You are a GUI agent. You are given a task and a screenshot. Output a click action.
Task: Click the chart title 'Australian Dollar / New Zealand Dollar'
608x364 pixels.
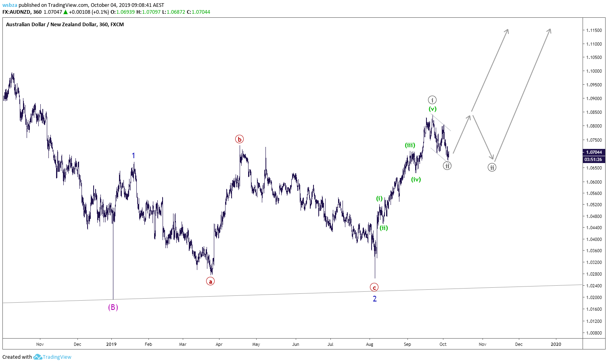(51, 24)
